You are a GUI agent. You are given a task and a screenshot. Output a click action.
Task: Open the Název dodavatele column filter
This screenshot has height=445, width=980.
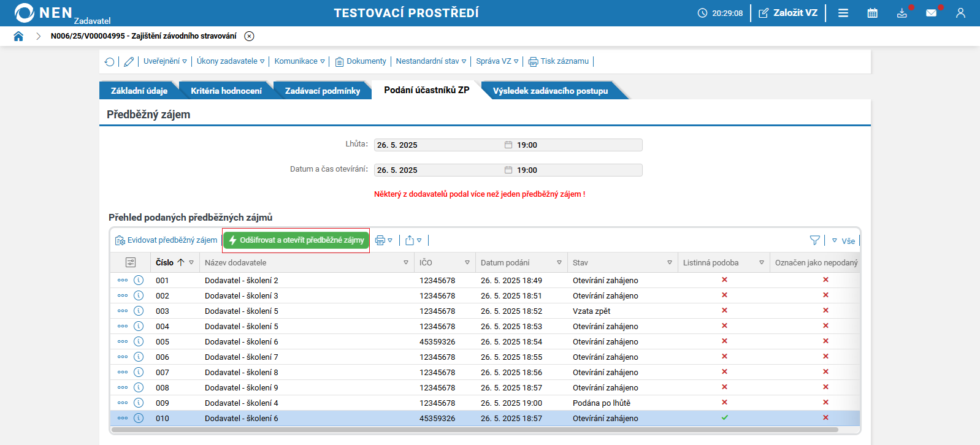[x=406, y=262]
